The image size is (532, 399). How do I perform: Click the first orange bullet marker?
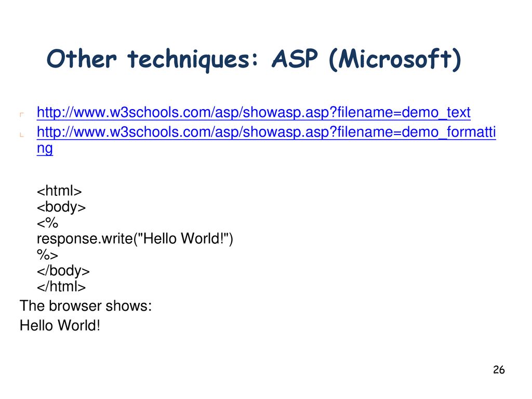click(x=22, y=115)
